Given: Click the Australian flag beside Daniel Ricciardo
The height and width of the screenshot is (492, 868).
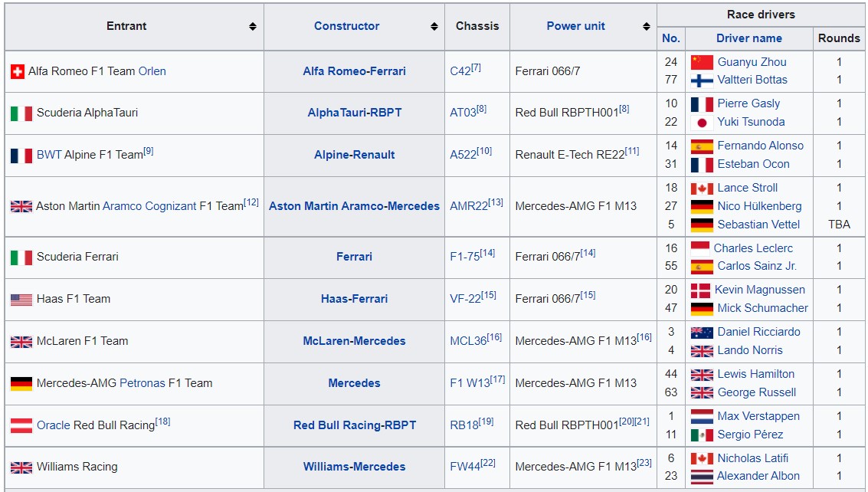Looking at the screenshot, I should point(701,333).
